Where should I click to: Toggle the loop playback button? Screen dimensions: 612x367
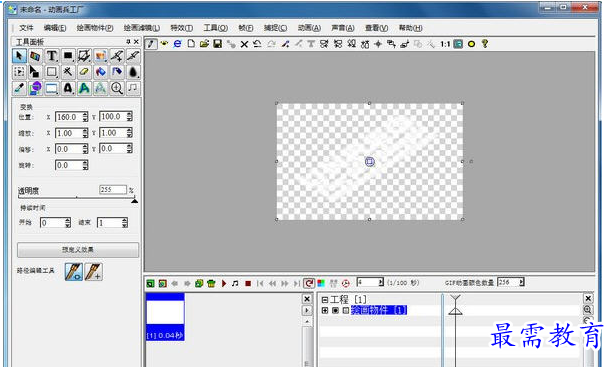click(x=309, y=283)
